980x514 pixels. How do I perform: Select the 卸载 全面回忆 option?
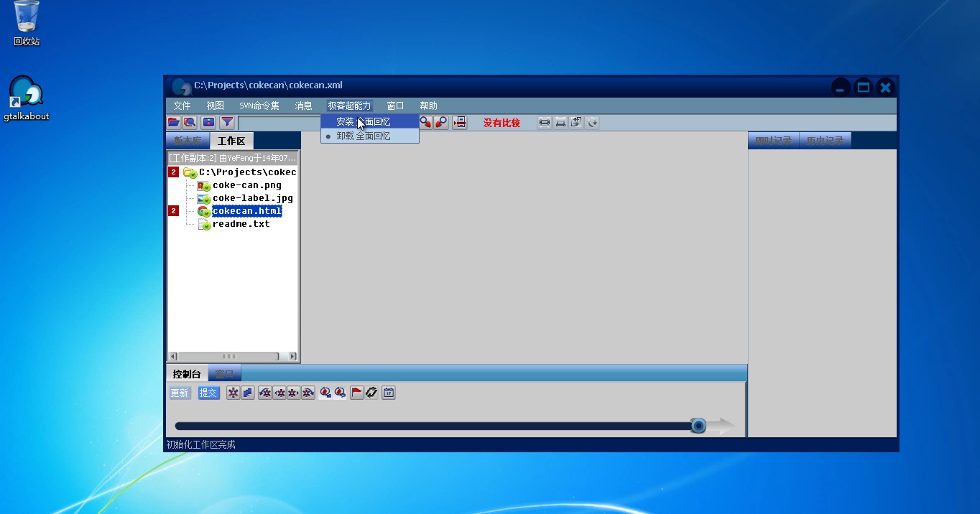pyautogui.click(x=370, y=136)
